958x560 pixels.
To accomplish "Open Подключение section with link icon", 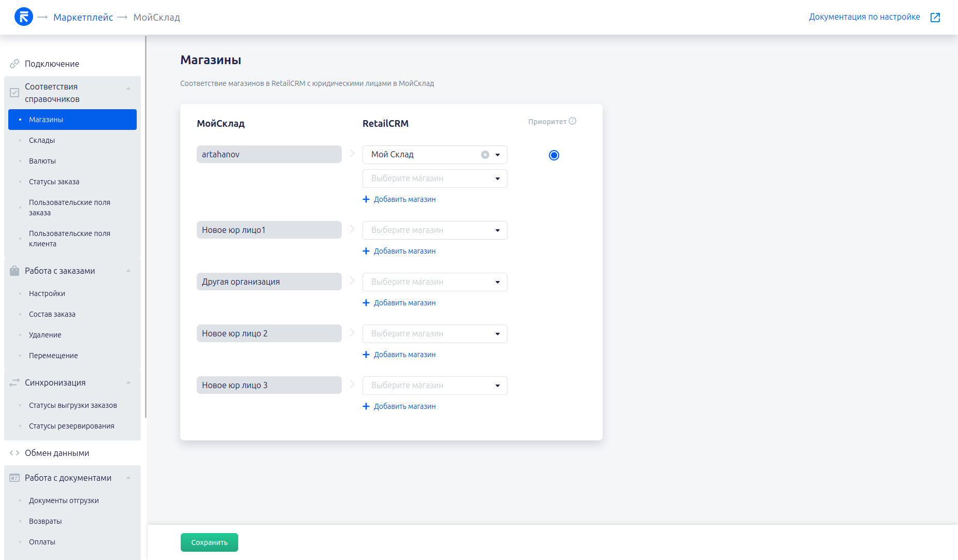I will (14, 64).
